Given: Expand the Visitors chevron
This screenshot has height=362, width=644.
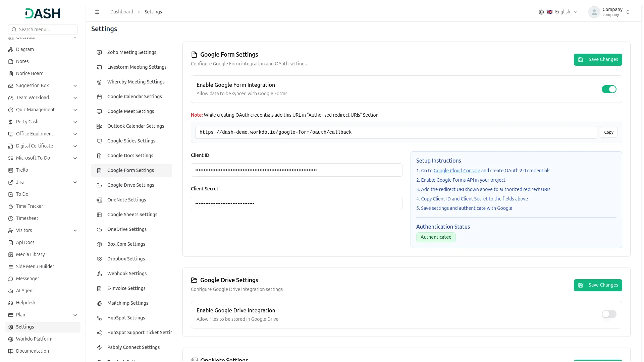Looking at the screenshot, I should tap(75, 231).
